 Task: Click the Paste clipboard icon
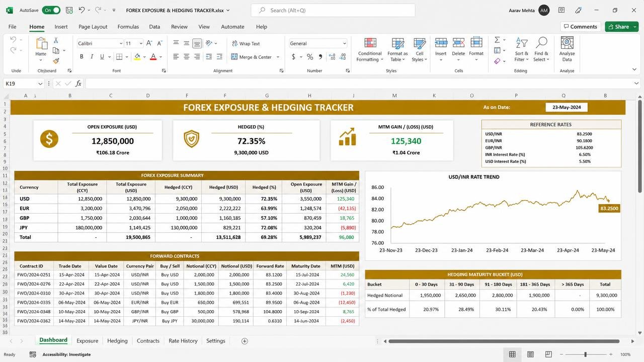pyautogui.click(x=41, y=43)
